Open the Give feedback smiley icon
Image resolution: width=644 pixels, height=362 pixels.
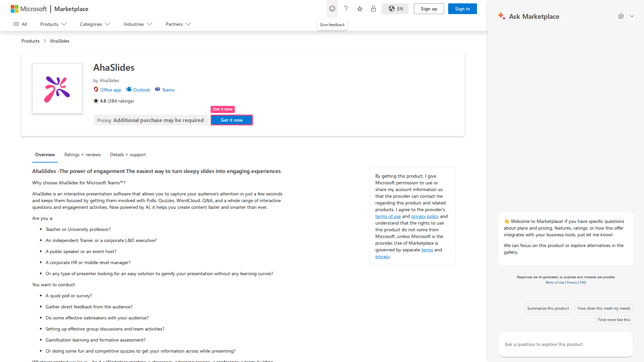(x=332, y=9)
